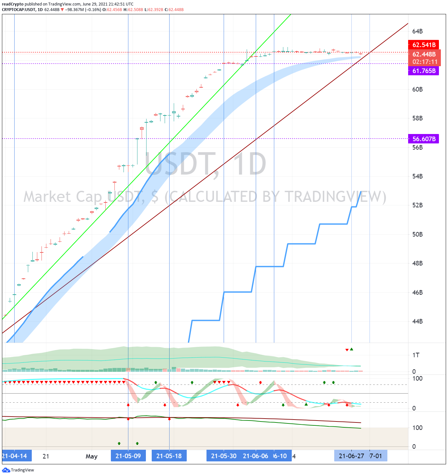The image size is (448, 476).
Task: Click the current price label 62.448B
Action: [x=424, y=54]
